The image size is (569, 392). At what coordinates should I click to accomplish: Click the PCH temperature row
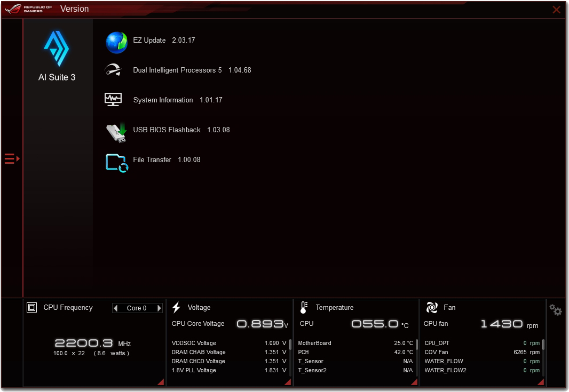[355, 352]
